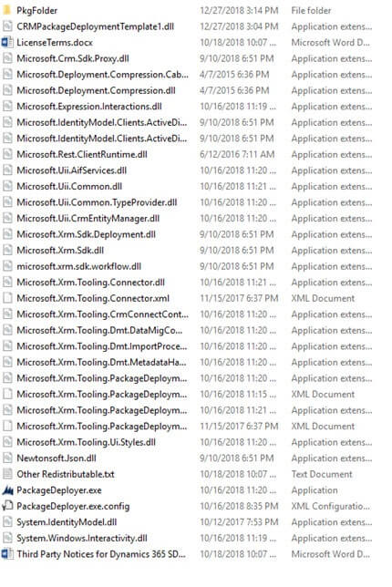Select file name Microsoft.Xrm.Tooling.CrmConnectCont...
Image resolution: width=392 pixels, height=587 pixels.
tap(103, 314)
